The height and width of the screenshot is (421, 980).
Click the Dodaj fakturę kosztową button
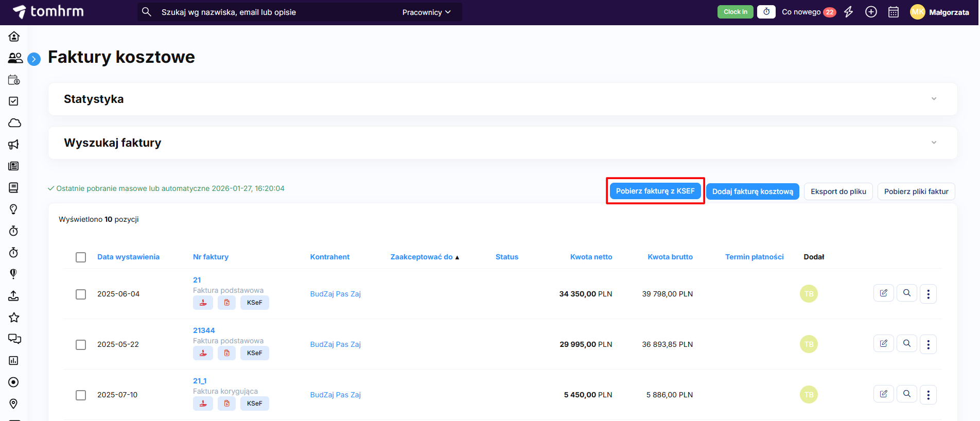[752, 191]
